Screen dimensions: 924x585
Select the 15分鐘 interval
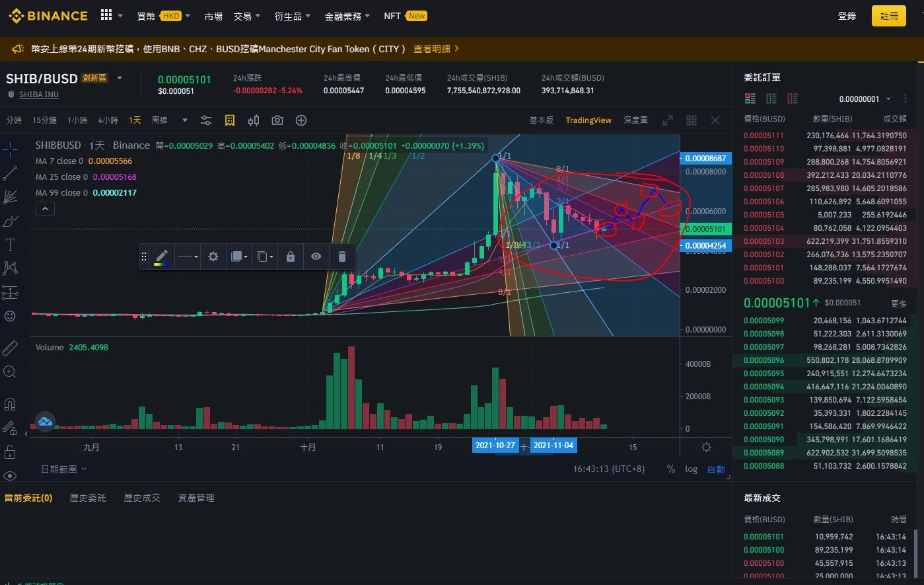tap(44, 120)
